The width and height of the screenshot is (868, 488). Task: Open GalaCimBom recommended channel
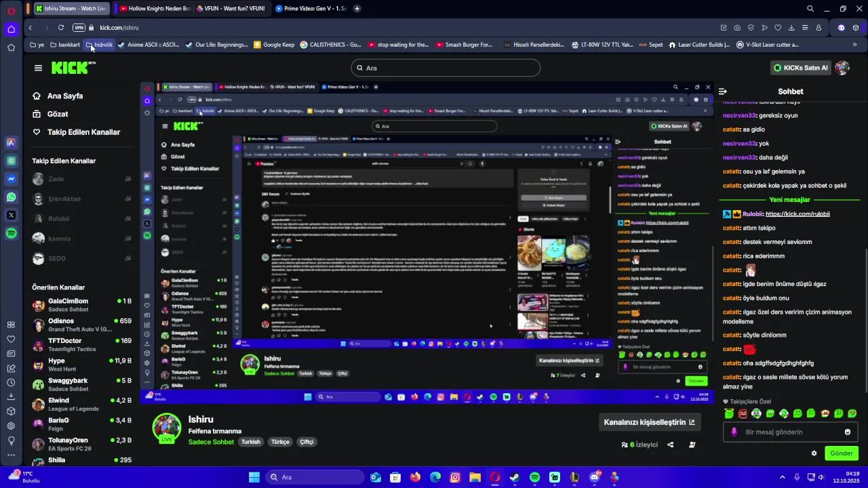pos(81,304)
